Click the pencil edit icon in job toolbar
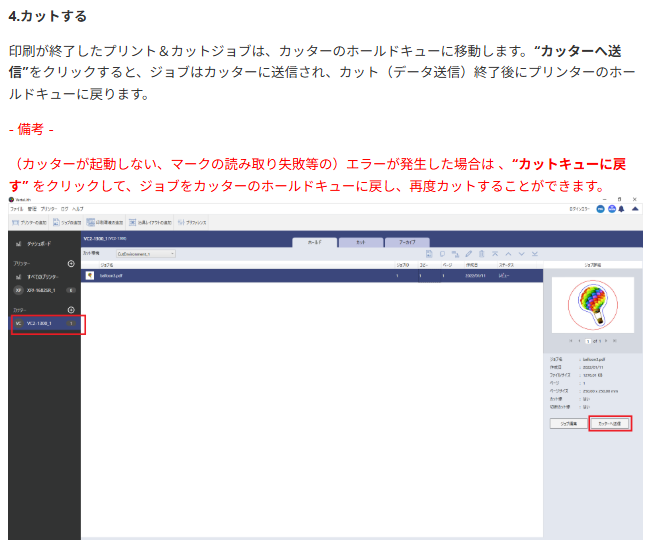652x552 pixels. [x=468, y=254]
